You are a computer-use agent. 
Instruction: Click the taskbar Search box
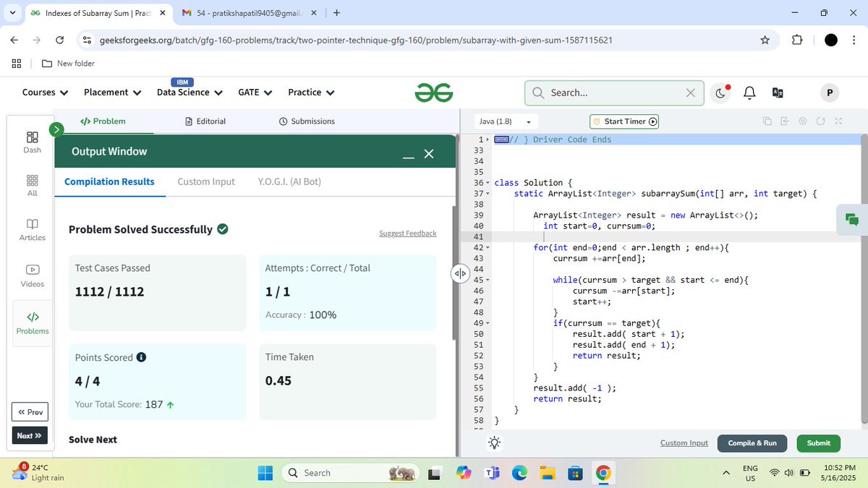352,473
